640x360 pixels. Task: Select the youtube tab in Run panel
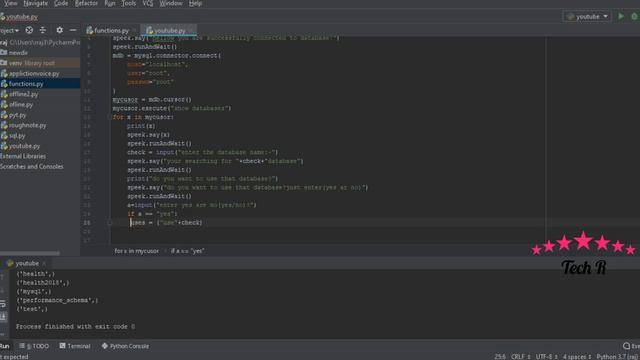click(27, 264)
